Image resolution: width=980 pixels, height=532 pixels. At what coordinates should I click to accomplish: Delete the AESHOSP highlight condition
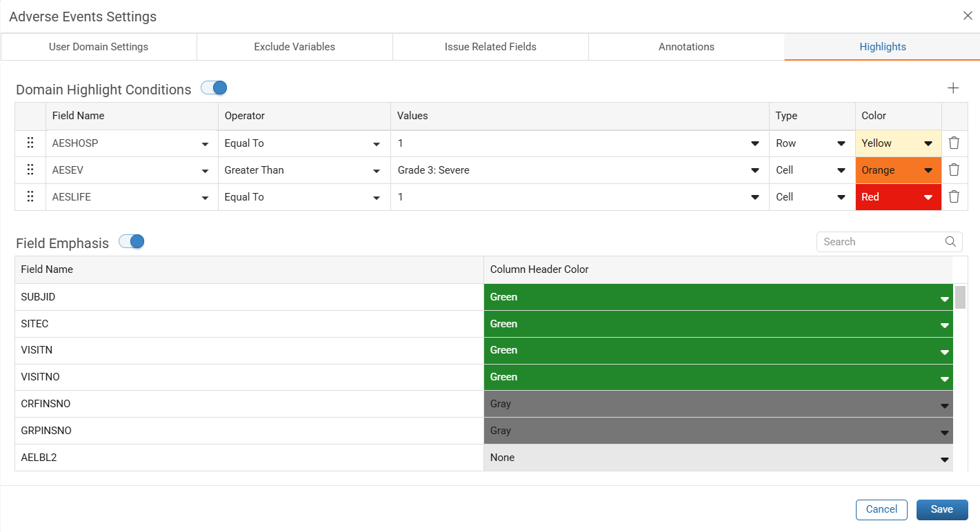point(954,143)
